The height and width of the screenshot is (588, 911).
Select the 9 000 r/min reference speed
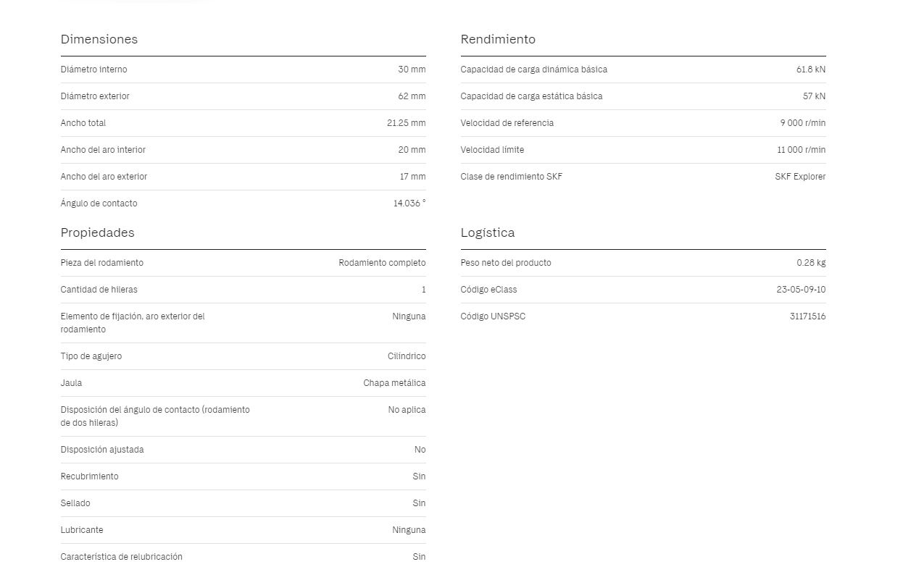[803, 123]
